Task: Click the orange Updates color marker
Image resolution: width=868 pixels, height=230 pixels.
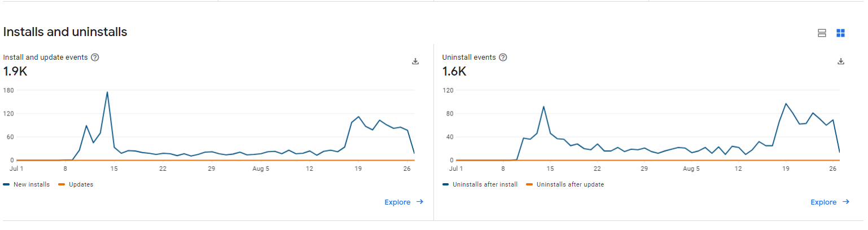Action: pyautogui.click(x=61, y=184)
